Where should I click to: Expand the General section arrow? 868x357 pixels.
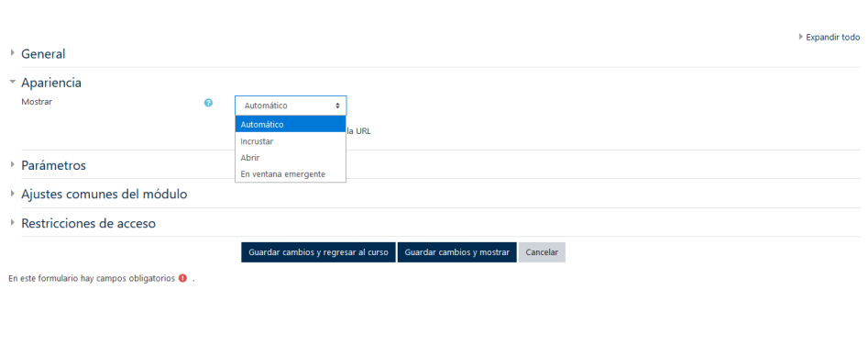coord(12,53)
